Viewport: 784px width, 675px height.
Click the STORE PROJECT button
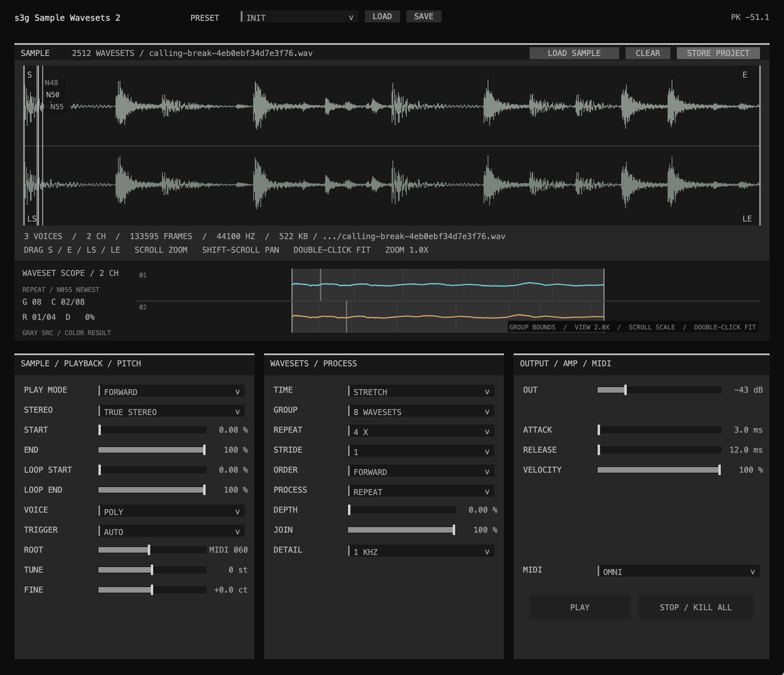tap(718, 53)
